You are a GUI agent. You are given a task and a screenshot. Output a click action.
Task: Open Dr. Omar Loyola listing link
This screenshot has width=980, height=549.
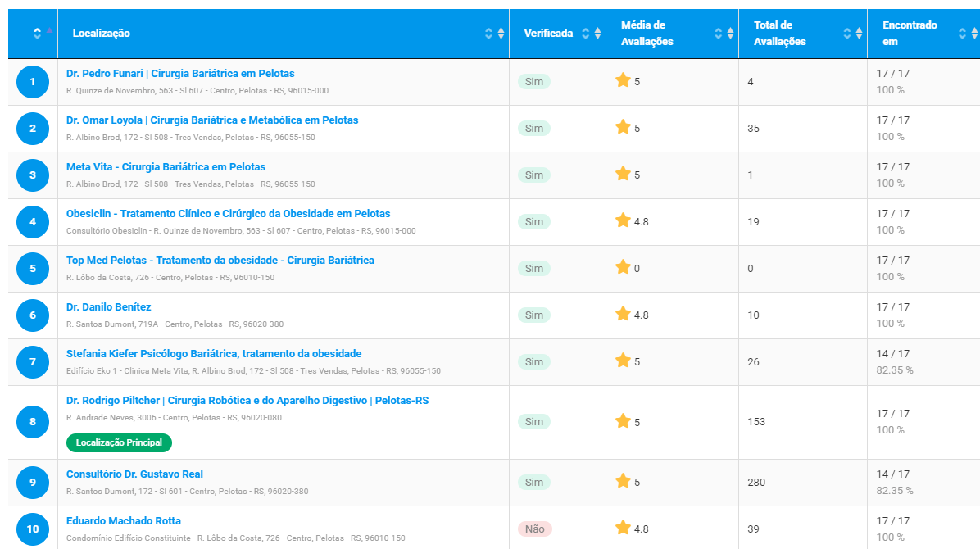[212, 120]
